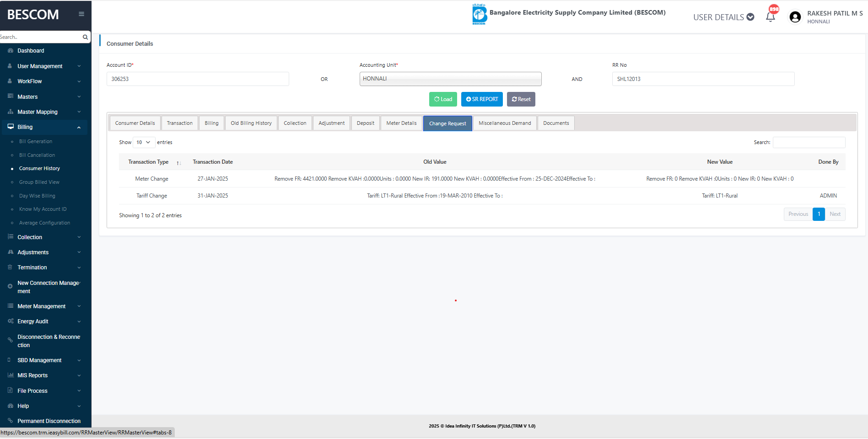
Task: Switch to the Billing tab
Action: pos(211,123)
